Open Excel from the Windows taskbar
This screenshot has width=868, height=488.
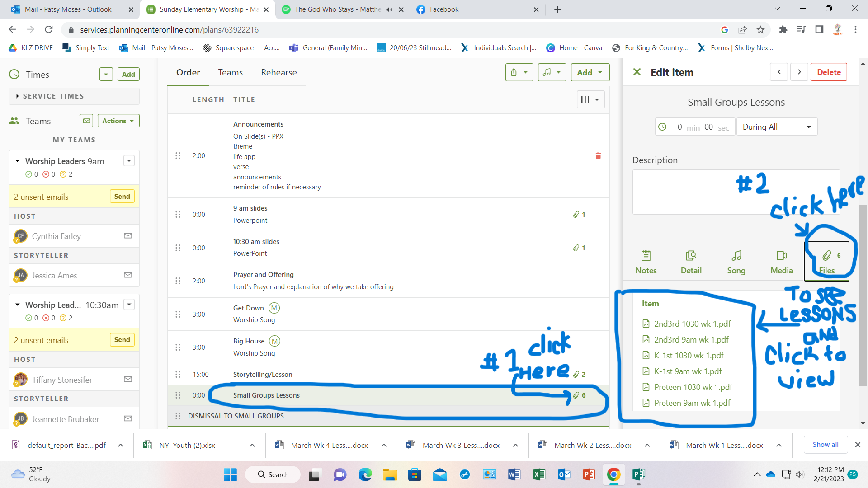pyautogui.click(x=539, y=474)
